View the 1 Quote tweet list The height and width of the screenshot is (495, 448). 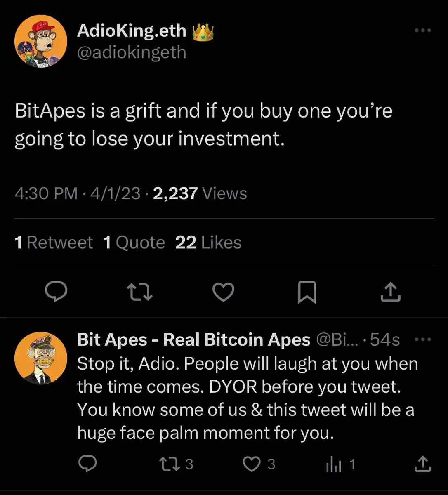click(134, 243)
